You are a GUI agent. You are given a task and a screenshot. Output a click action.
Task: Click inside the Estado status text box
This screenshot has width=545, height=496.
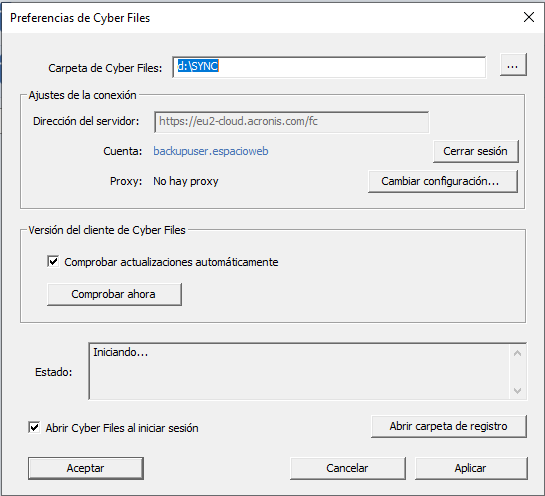click(x=299, y=371)
